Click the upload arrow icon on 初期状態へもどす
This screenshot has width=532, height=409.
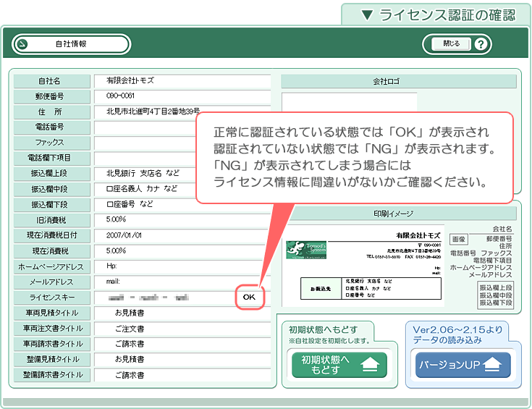[370, 365]
